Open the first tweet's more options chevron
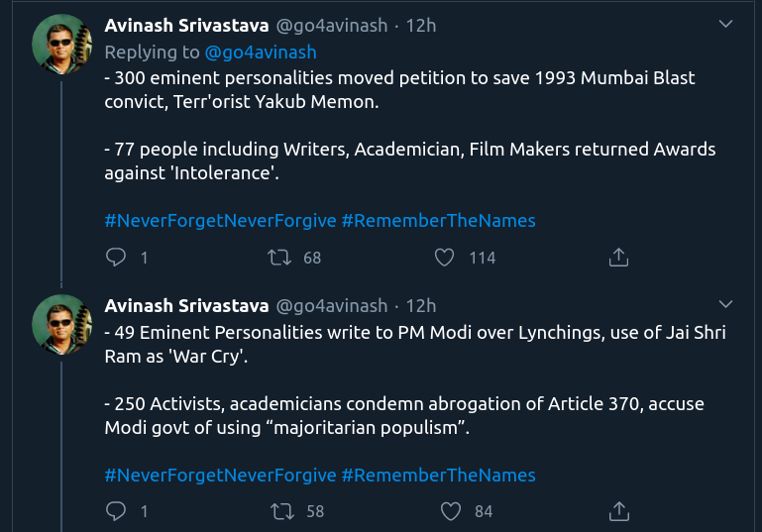This screenshot has width=762, height=532. click(x=726, y=26)
